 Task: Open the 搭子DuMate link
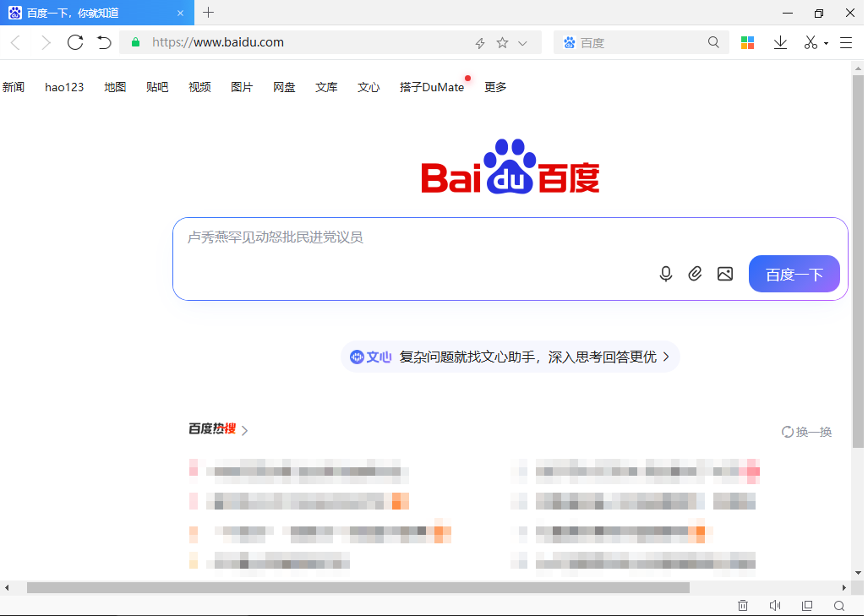(432, 87)
